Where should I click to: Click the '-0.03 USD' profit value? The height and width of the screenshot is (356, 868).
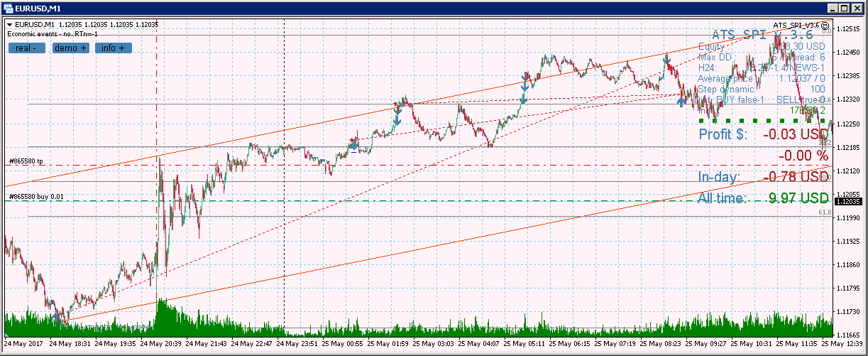click(796, 134)
